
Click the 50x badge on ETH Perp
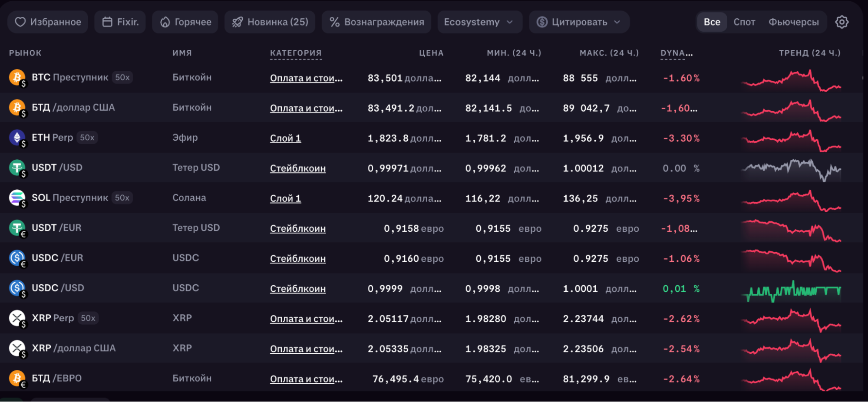pos(87,138)
